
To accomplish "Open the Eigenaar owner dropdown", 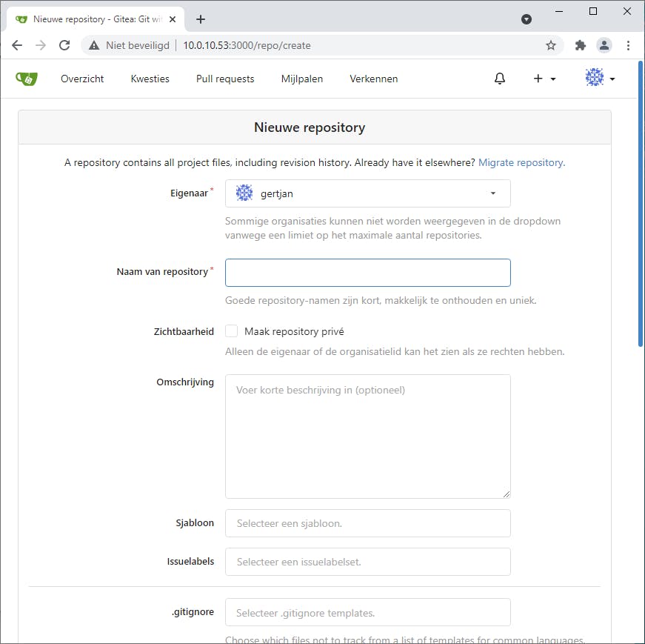I will tap(367, 193).
